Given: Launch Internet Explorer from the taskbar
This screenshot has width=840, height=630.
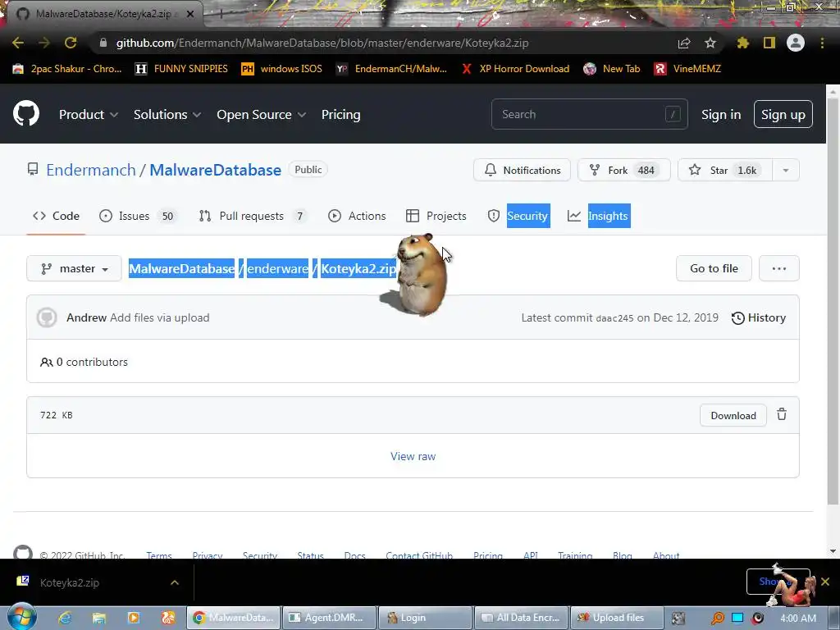Looking at the screenshot, I should click(x=65, y=618).
